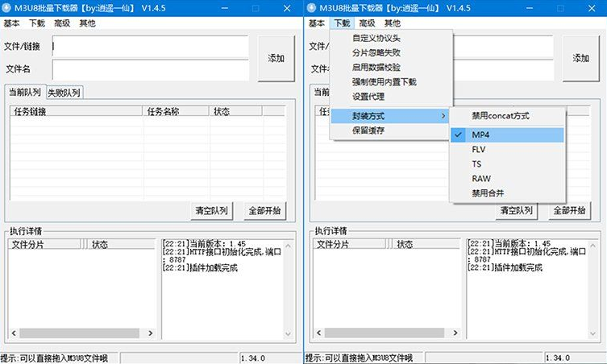This screenshot has width=607, height=364.
Task: Click 清空队列 button in right window
Action: (x=517, y=211)
